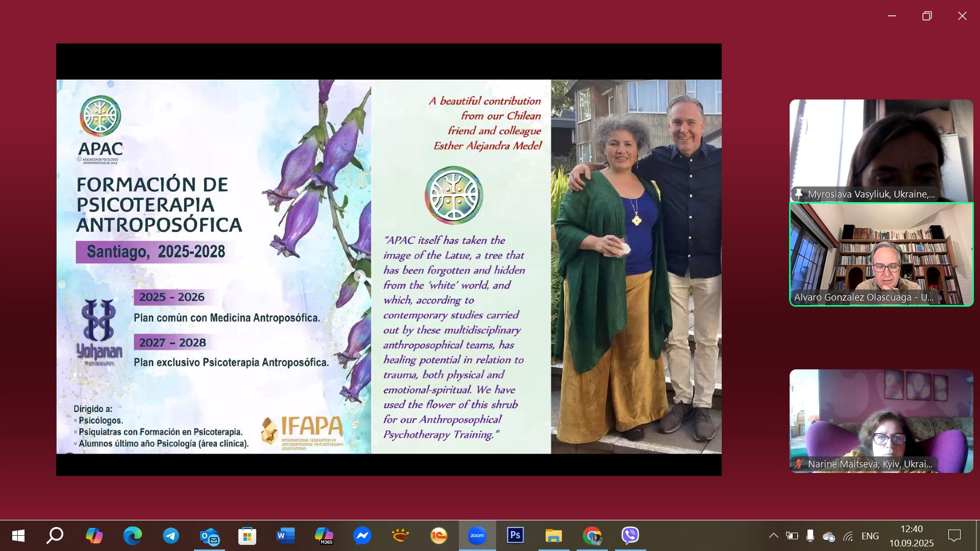Open the ENG language input switcher
This screenshot has width=980, height=551.
[x=870, y=536]
